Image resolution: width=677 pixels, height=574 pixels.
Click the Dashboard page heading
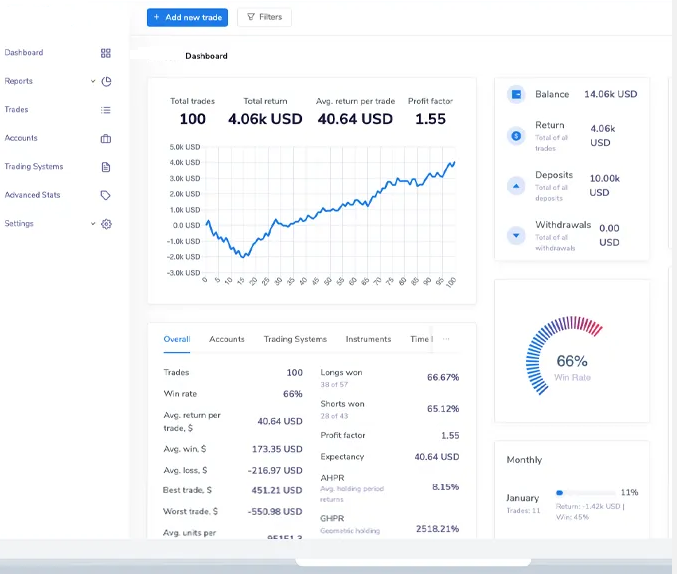[206, 56]
